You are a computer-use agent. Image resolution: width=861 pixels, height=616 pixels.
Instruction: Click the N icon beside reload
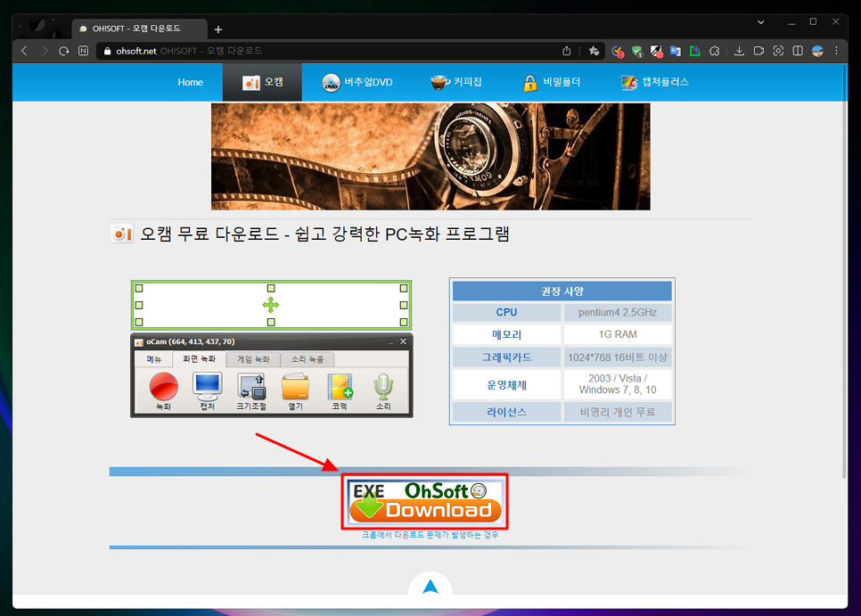(84, 51)
